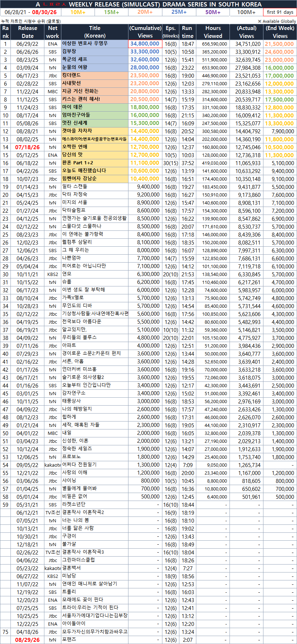Click the 'Eps. (Weeks)' column header
Screen dimensions: 297x644
click(x=171, y=32)
